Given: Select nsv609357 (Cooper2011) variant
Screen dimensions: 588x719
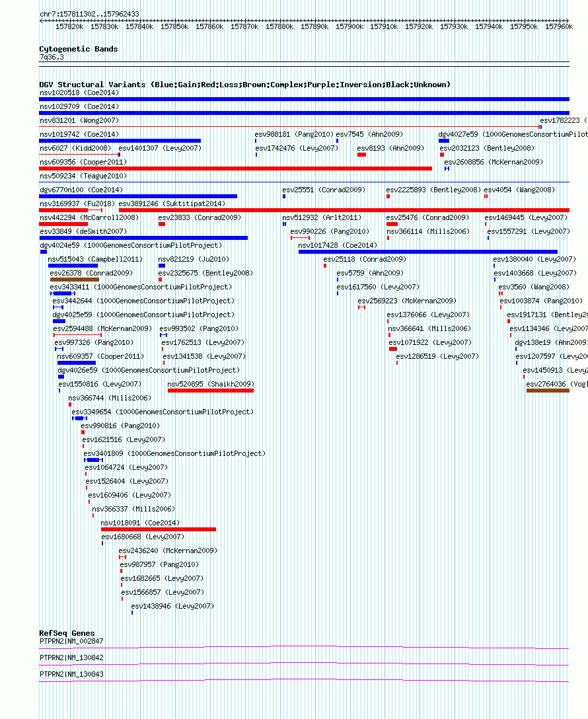Looking at the screenshot, I should (x=100, y=356).
